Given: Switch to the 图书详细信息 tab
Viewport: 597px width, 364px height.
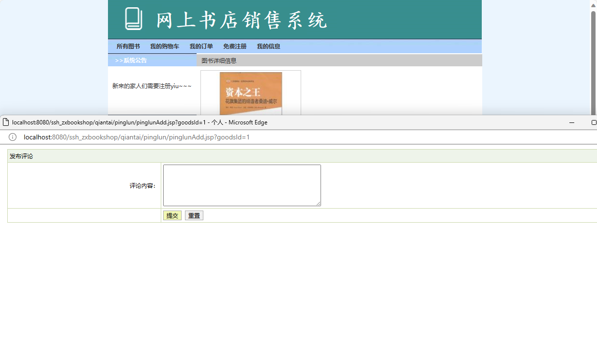Looking at the screenshot, I should point(218,60).
